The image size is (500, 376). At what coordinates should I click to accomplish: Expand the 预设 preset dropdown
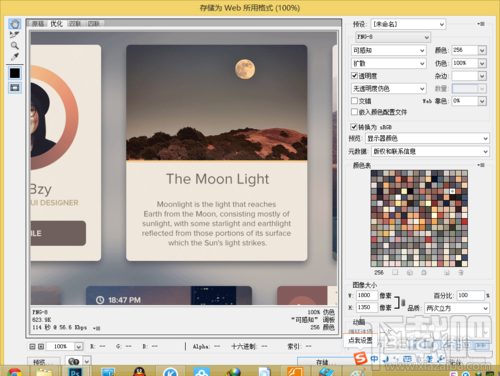pyautogui.click(x=408, y=24)
